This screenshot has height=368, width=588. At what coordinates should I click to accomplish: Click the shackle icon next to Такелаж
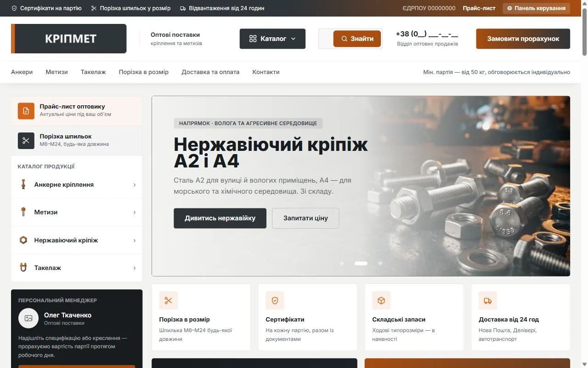(23, 268)
